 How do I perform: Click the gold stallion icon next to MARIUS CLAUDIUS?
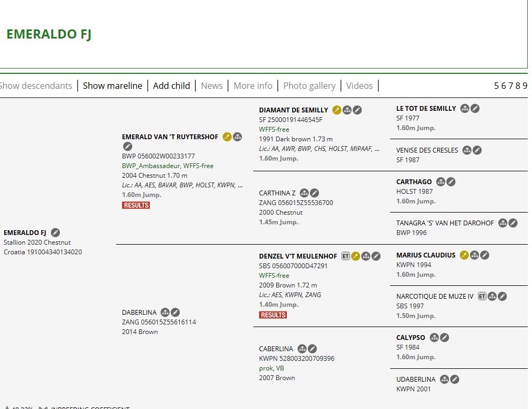(464, 255)
